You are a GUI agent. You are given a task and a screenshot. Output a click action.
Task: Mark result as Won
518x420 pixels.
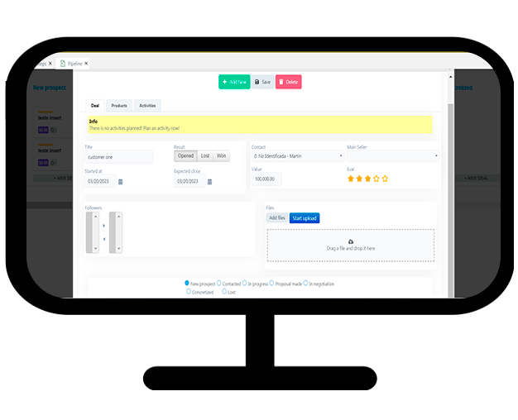point(221,155)
